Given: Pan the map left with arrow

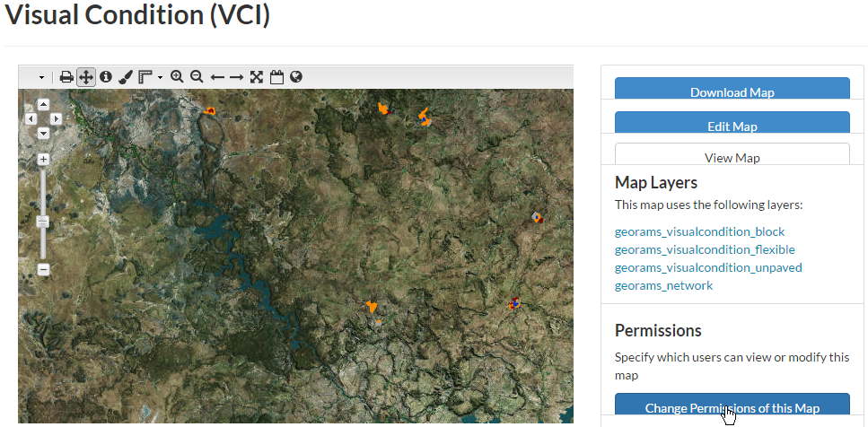Looking at the screenshot, I should [31, 118].
